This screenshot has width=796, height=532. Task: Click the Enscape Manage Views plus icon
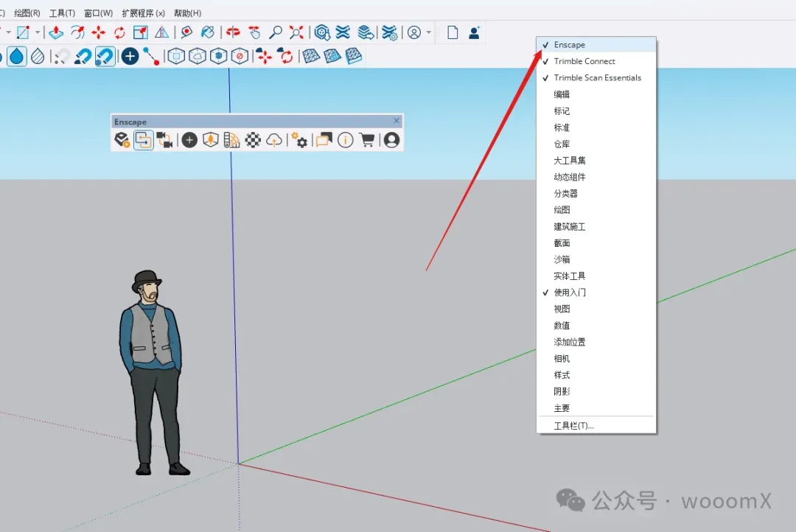click(x=189, y=139)
